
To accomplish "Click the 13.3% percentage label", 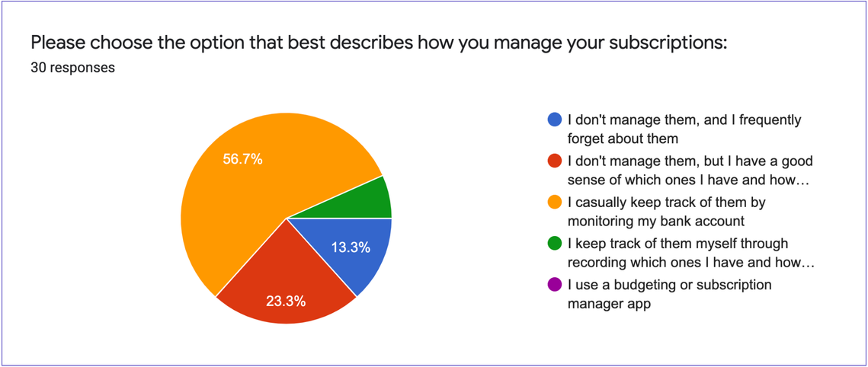I will 351,248.
